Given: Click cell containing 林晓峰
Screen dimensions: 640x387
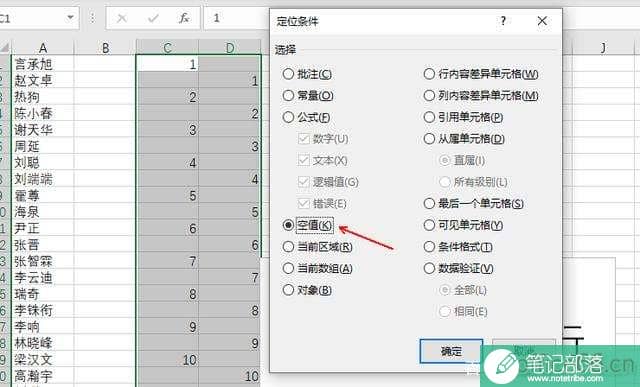Looking at the screenshot, I should pyautogui.click(x=42, y=343).
